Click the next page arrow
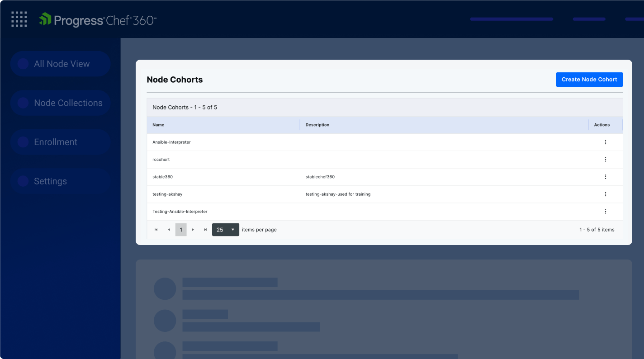644x359 pixels. [193, 230]
